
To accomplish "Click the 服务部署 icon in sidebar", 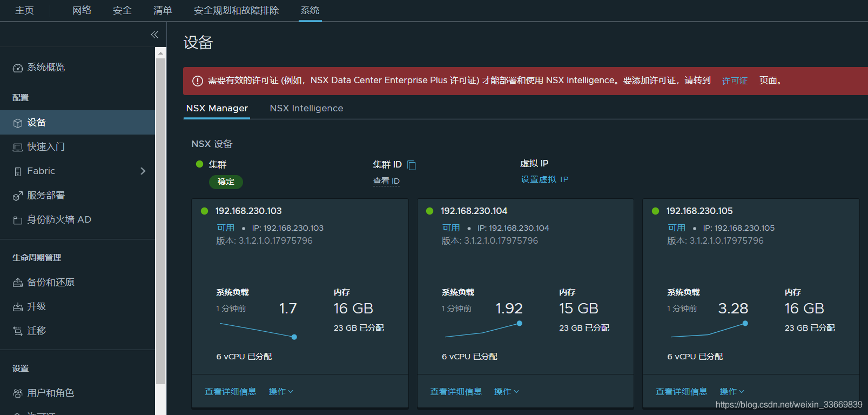I will point(18,196).
